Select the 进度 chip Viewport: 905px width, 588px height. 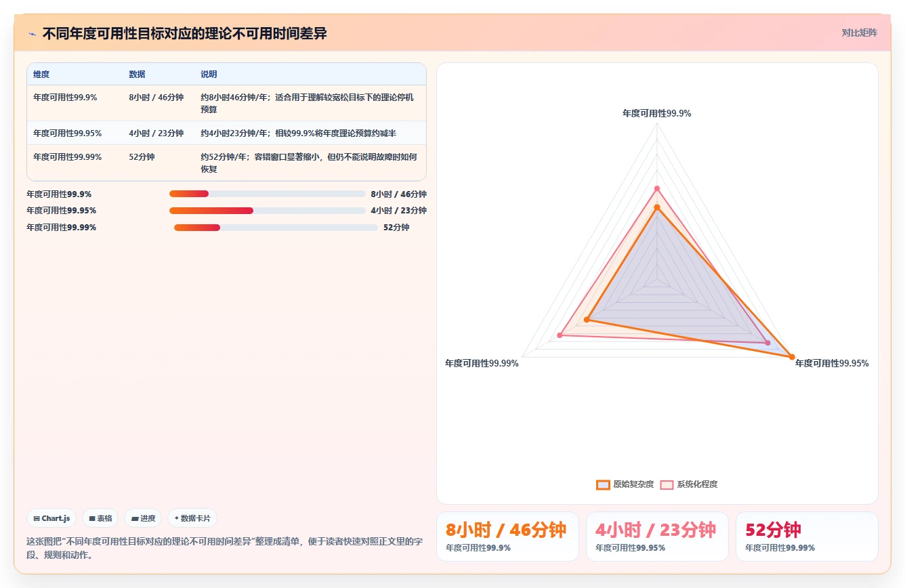click(x=143, y=518)
